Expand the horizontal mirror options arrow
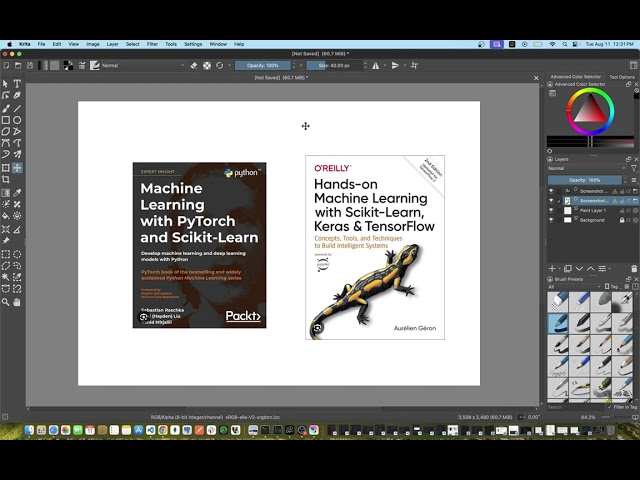Viewport: 640px width, 480px height. click(384, 65)
